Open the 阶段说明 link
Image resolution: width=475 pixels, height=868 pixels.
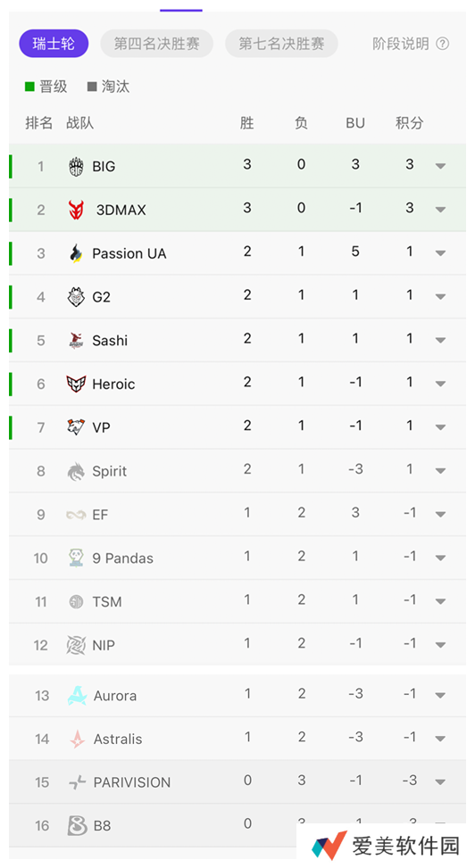pyautogui.click(x=401, y=44)
